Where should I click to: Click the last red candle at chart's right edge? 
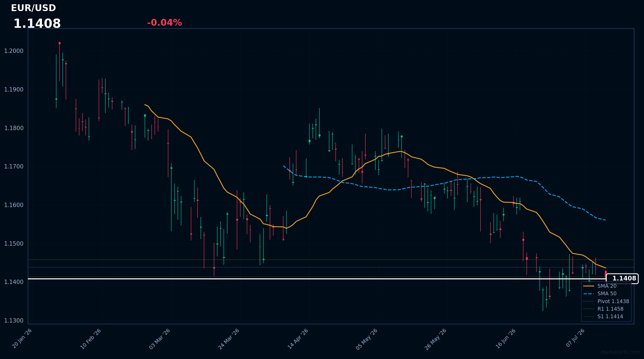606,274
